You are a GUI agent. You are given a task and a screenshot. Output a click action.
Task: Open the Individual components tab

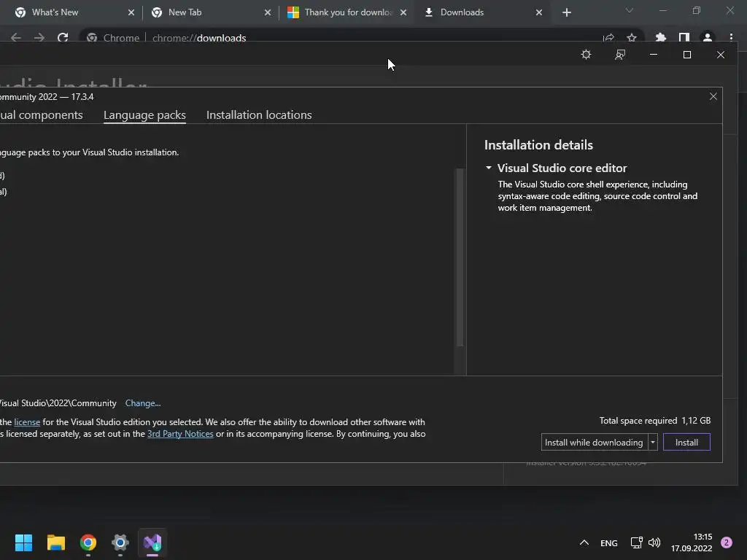(41, 114)
